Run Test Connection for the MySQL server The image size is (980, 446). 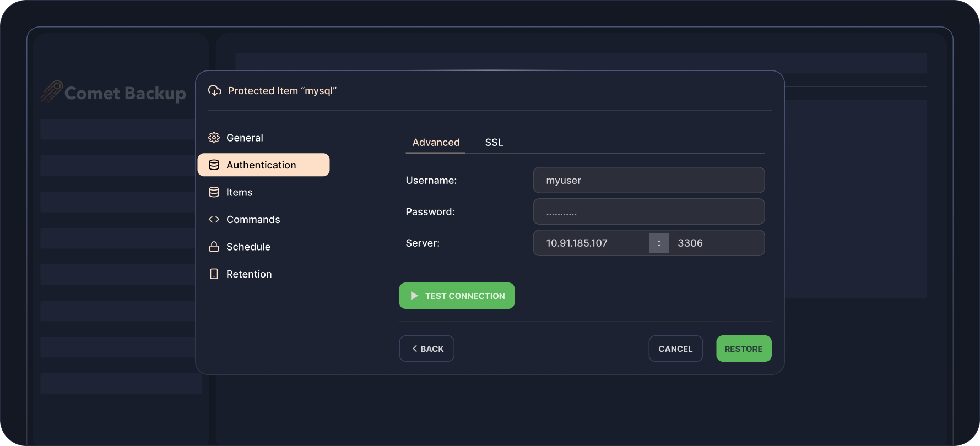click(x=457, y=296)
